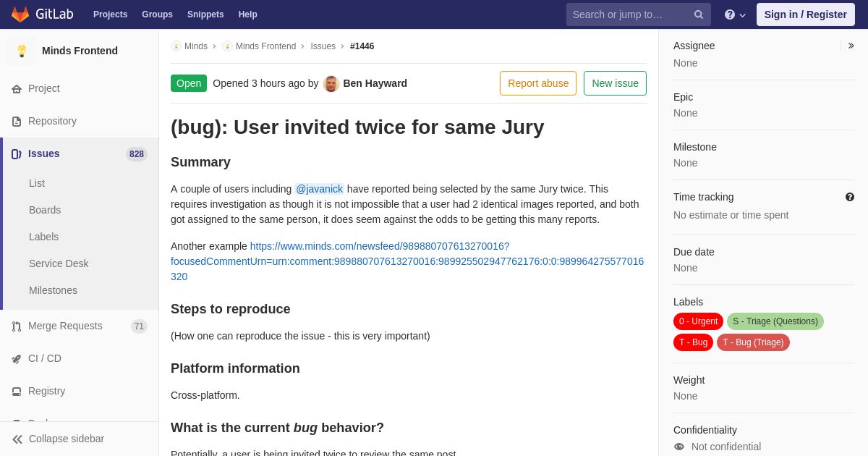Click Repository in the sidebar
Screen dimensions: 868x456
(x=52, y=121)
